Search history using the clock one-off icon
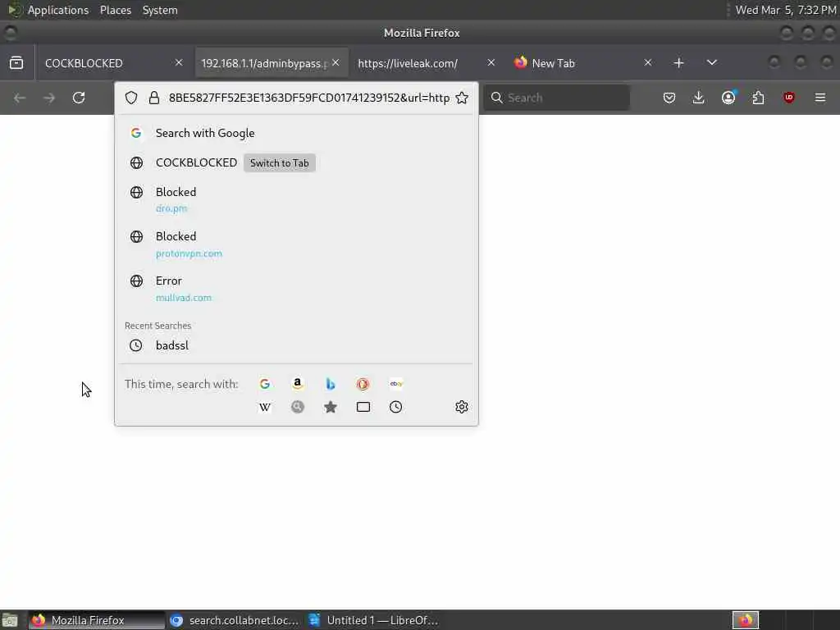The width and height of the screenshot is (840, 630). tap(396, 407)
